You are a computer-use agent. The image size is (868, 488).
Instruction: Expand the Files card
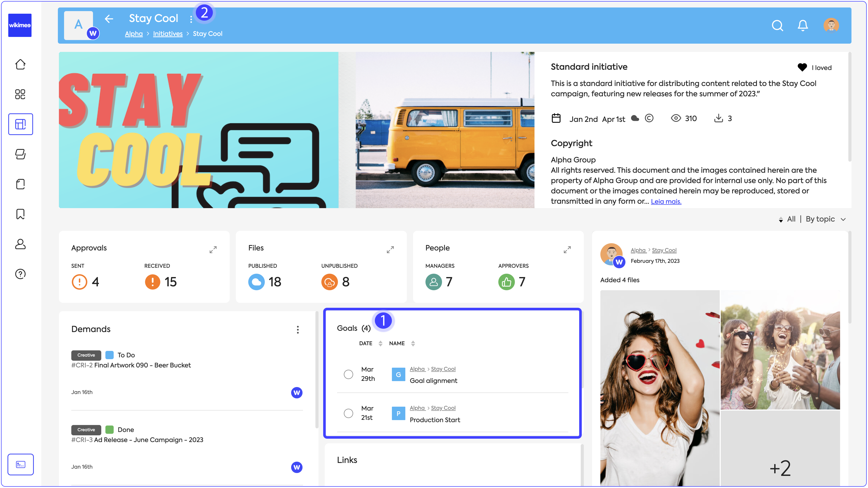coord(390,250)
